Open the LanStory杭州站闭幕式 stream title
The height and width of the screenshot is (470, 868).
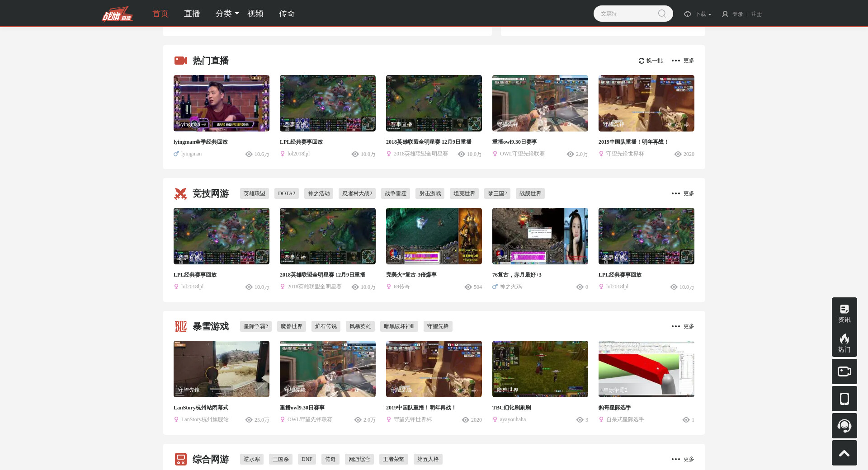(201, 408)
